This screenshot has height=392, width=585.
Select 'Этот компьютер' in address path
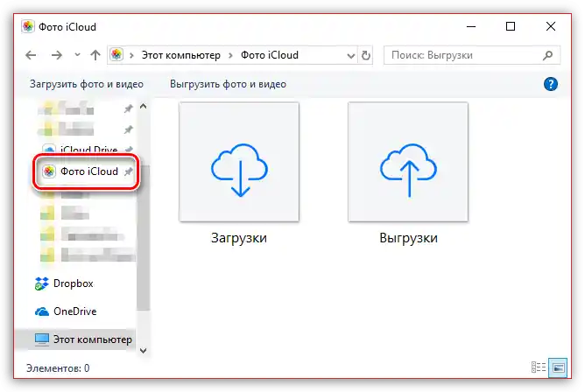pyautogui.click(x=181, y=55)
